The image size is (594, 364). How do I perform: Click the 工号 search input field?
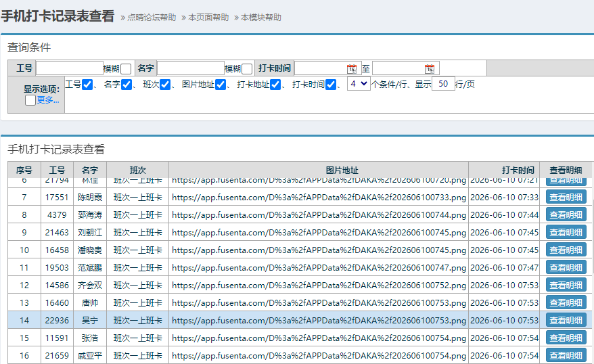click(x=70, y=68)
